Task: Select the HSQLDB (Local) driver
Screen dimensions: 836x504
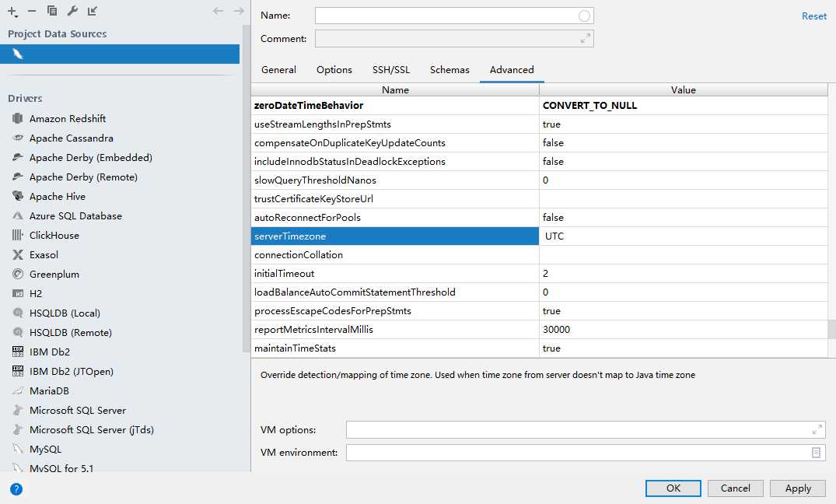Action: pyautogui.click(x=65, y=313)
